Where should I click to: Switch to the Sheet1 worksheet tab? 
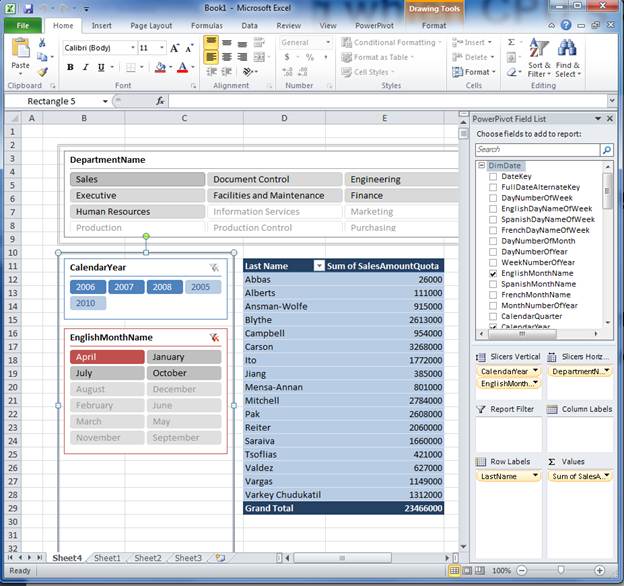[107, 558]
